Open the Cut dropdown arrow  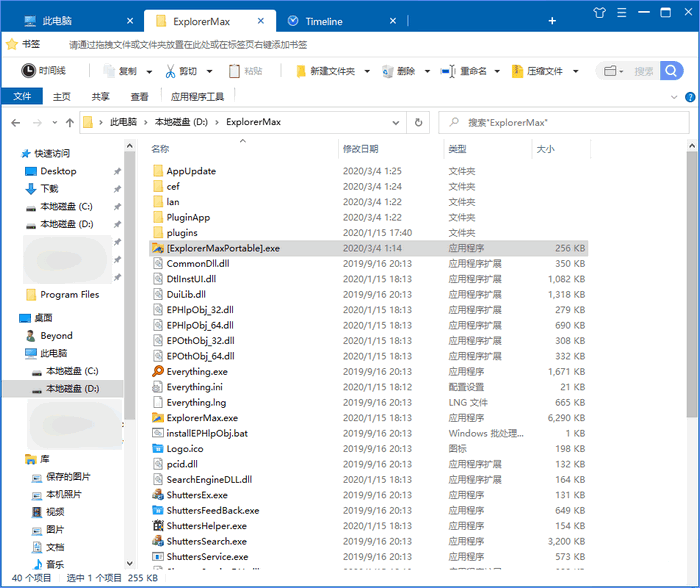click(209, 71)
